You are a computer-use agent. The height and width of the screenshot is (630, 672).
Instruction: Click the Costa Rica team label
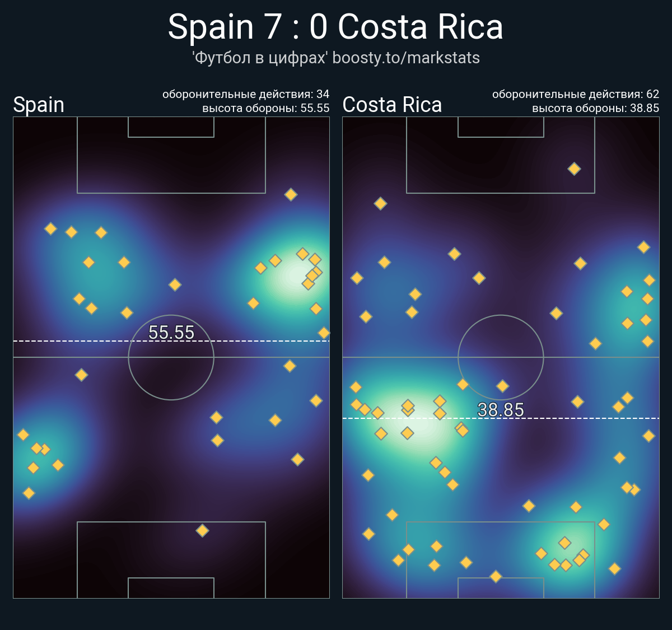(392, 105)
